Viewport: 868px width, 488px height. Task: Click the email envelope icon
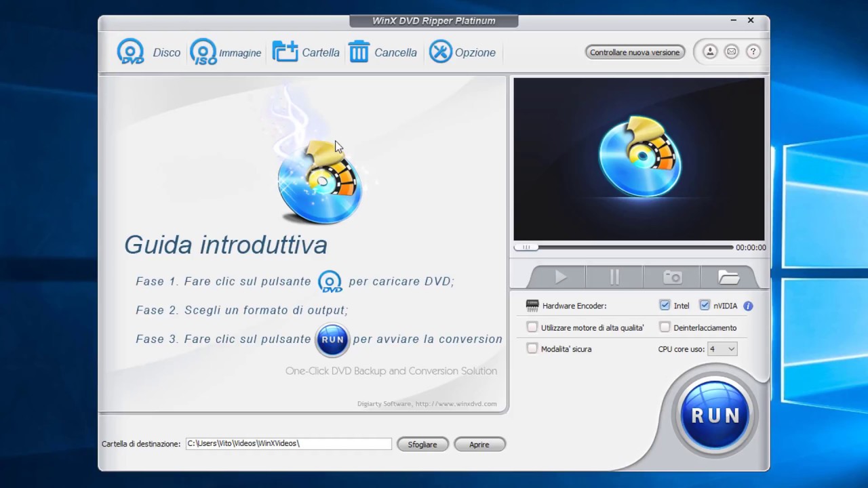click(731, 52)
